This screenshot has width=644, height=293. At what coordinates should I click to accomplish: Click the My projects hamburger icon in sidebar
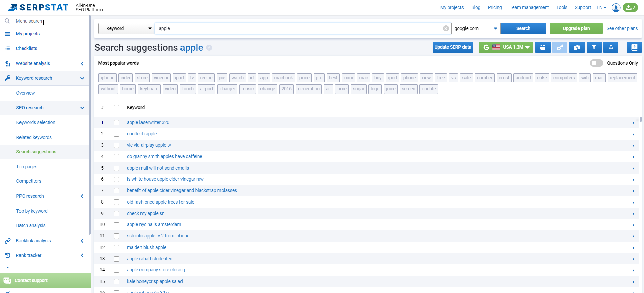[8, 34]
